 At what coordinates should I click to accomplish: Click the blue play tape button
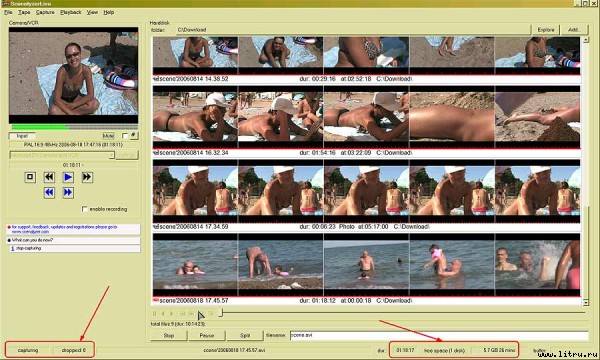(x=68, y=177)
